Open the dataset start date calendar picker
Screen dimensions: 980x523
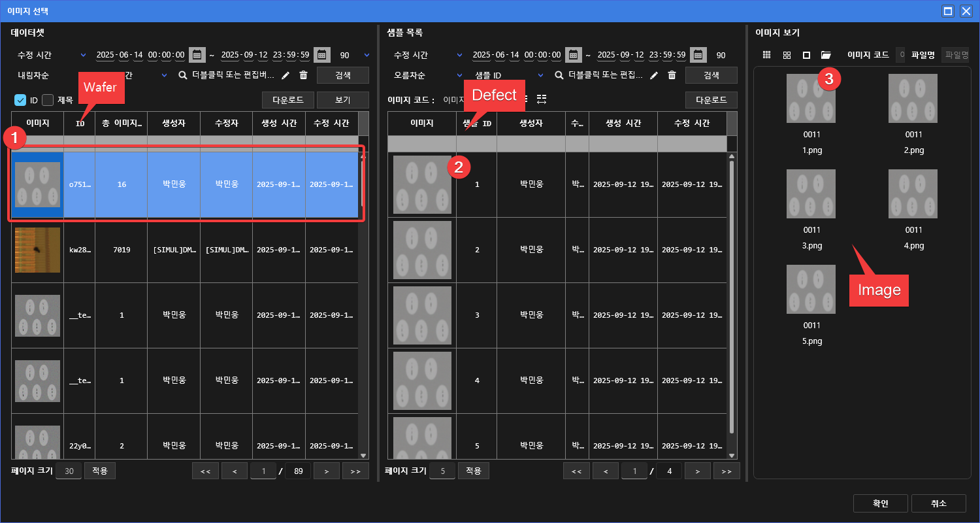[x=197, y=55]
